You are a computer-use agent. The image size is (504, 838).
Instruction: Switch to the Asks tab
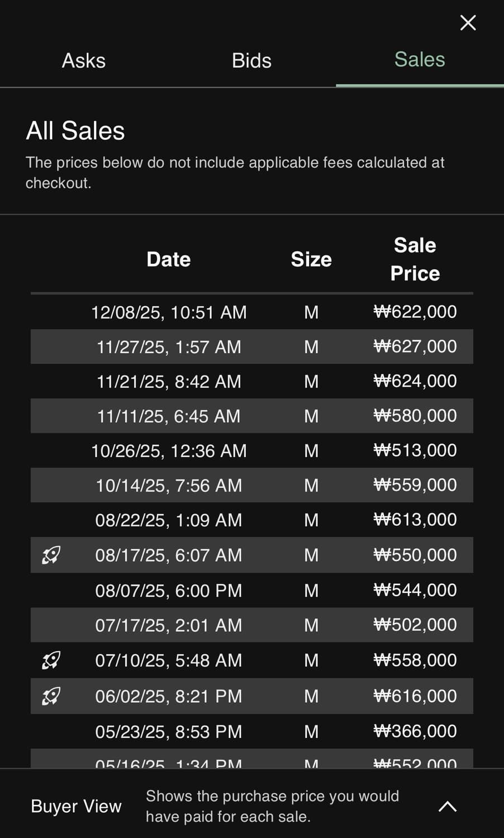(84, 61)
